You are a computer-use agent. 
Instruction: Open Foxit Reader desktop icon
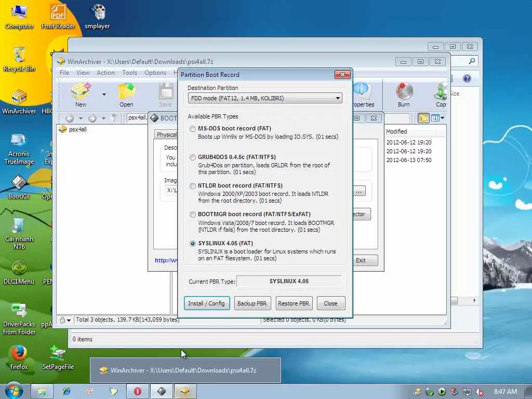tap(58, 16)
